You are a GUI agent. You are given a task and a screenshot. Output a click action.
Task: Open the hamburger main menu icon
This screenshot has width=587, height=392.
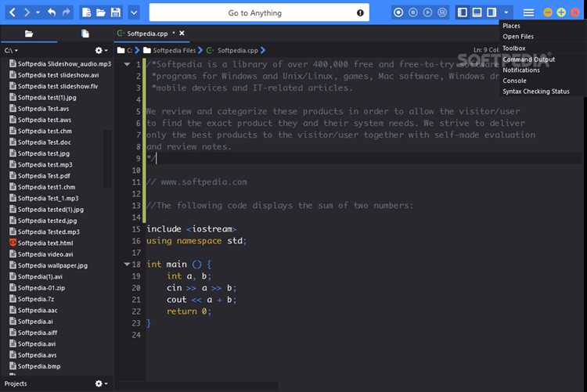(x=528, y=13)
